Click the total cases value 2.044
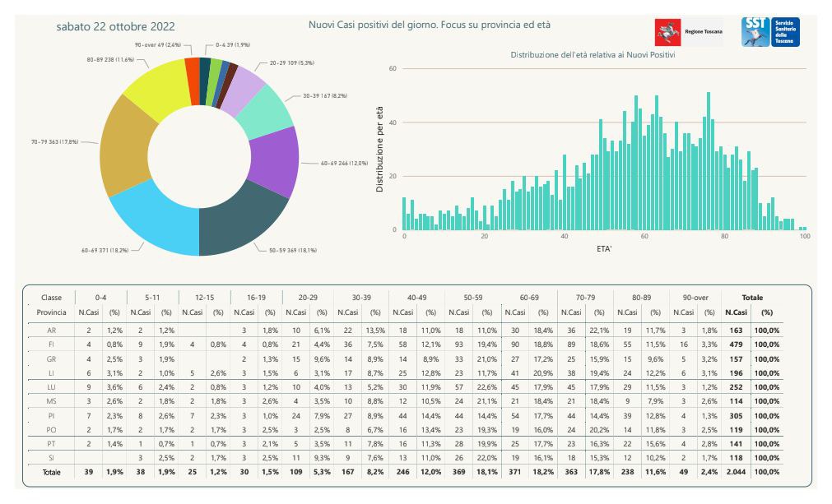The height and width of the screenshot is (504, 832). point(736,472)
